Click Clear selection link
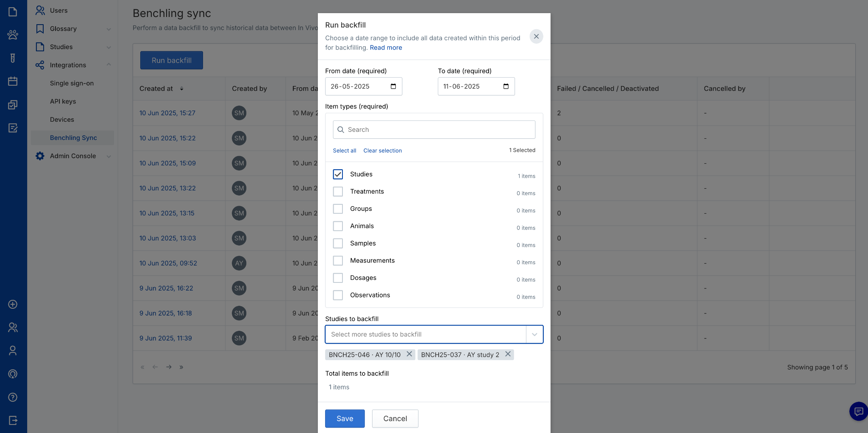The height and width of the screenshot is (433, 868). [382, 151]
